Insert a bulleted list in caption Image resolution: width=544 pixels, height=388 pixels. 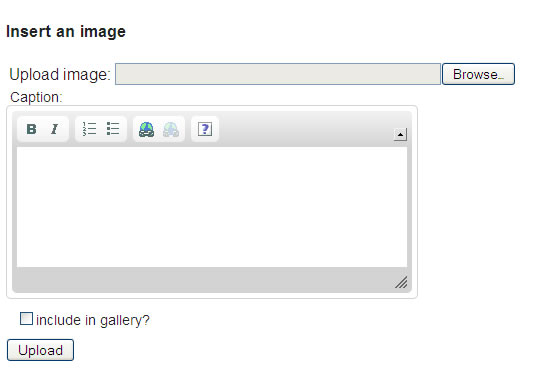pos(113,129)
